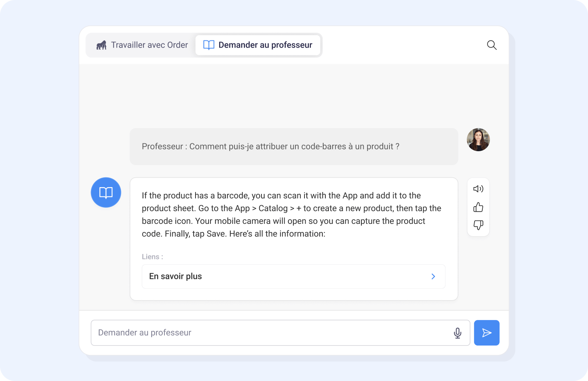
Task: Open search with magnifier icon
Action: point(492,45)
